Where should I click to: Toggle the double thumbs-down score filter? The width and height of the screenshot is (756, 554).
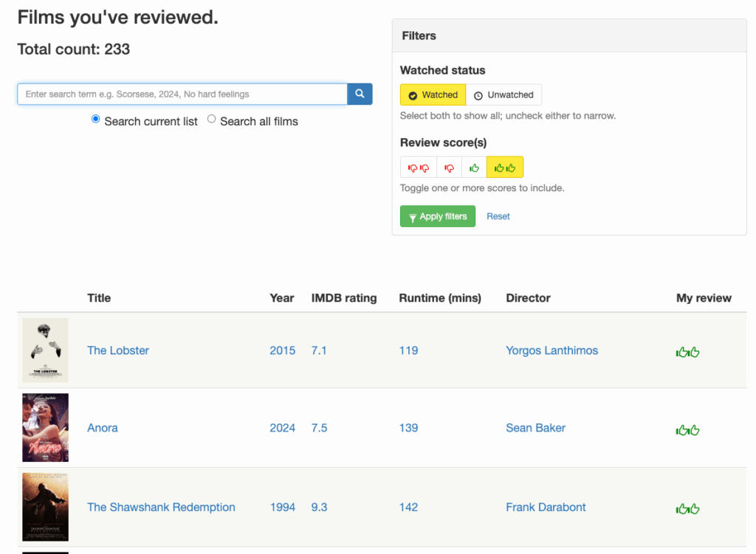coord(419,167)
